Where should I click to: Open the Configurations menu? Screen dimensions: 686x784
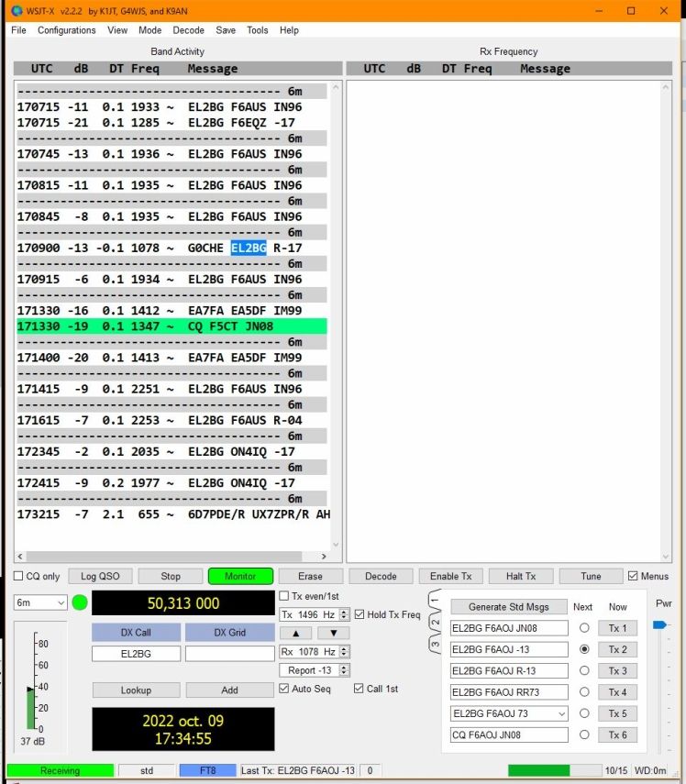(66, 30)
